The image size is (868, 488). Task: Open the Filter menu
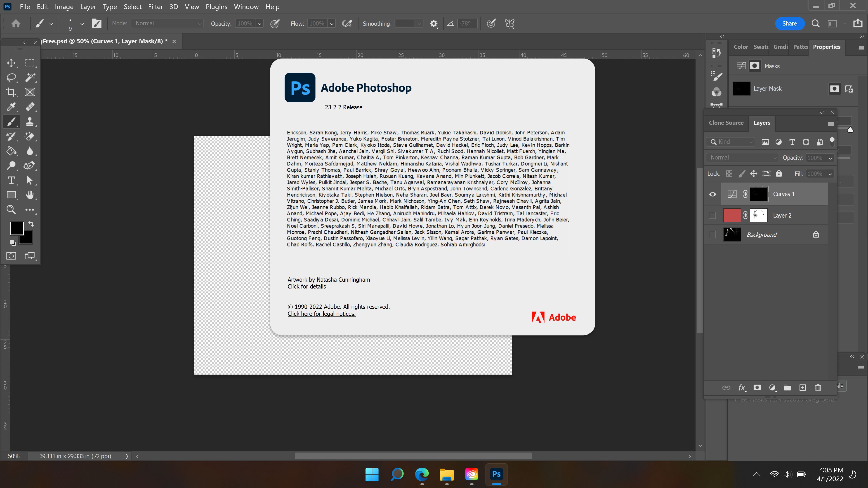pos(155,6)
